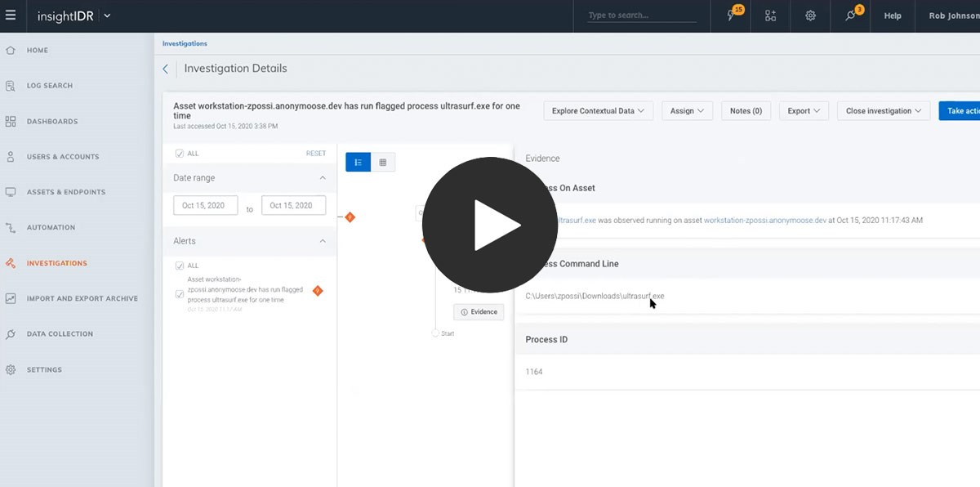Open Log Search via its sidebar icon
980x487 pixels.
[11, 86]
